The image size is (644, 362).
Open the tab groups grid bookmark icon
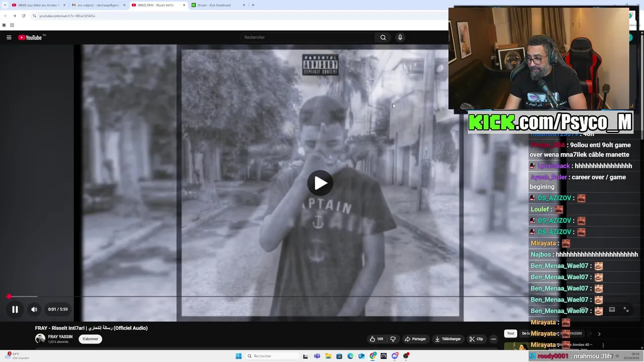12,25
